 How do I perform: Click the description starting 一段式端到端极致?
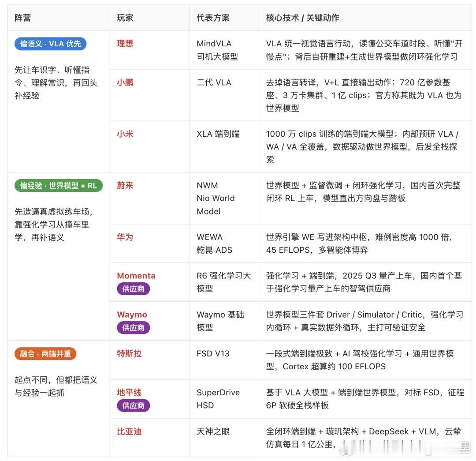tap(360, 360)
